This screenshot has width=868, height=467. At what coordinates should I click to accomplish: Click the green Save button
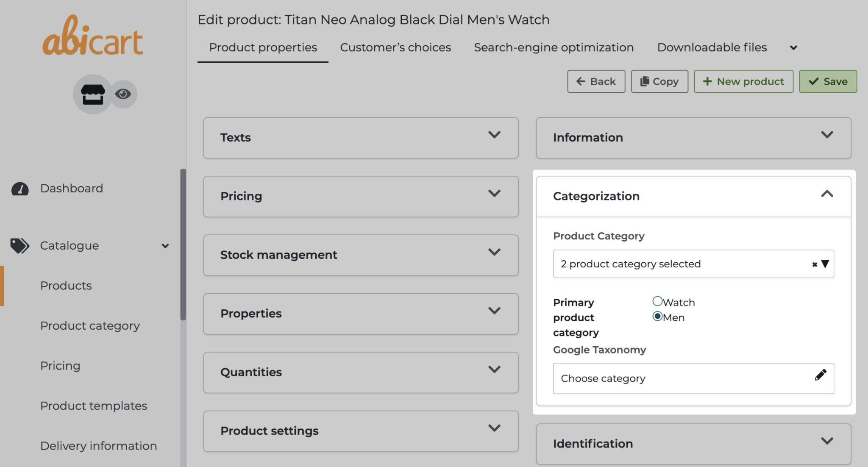tap(828, 81)
